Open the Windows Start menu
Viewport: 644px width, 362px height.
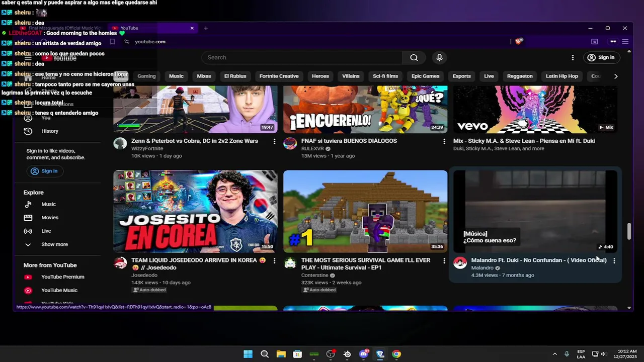[x=248, y=354]
